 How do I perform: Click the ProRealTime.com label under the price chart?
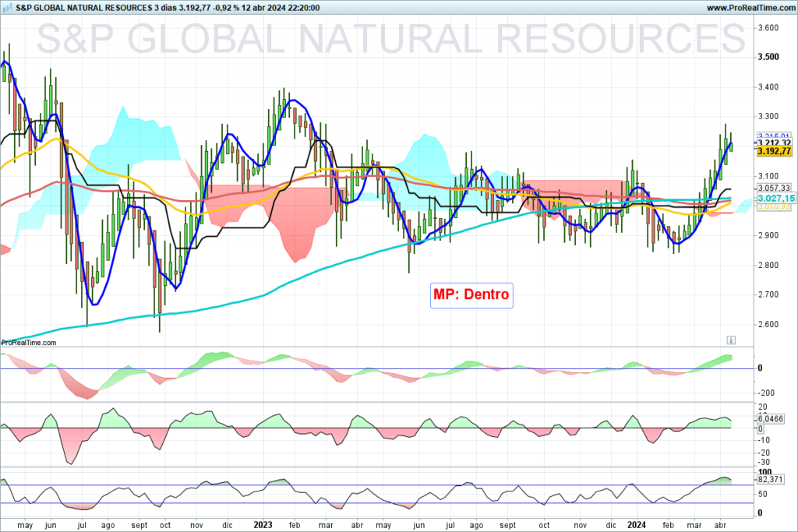pyautogui.click(x=29, y=343)
